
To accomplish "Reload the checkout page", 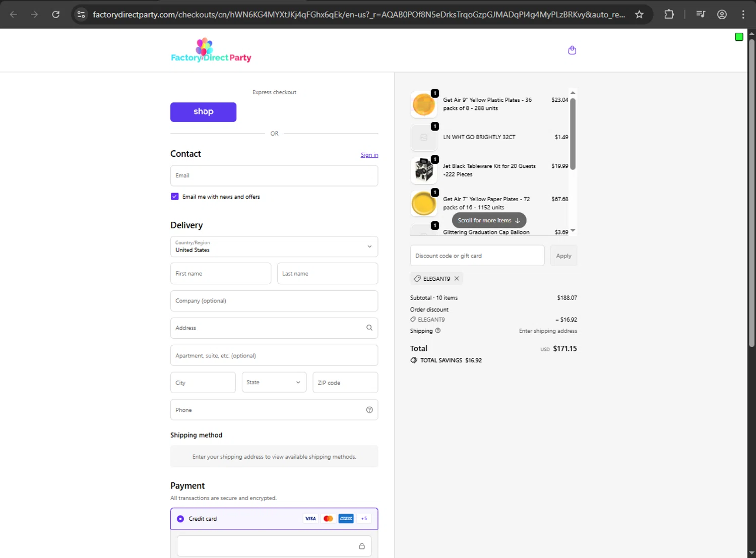I will coord(56,14).
